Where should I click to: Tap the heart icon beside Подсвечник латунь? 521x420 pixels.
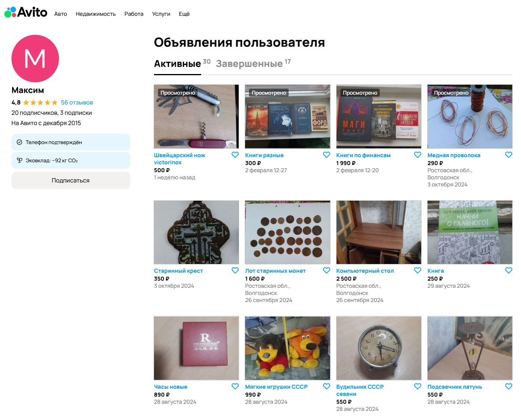click(x=509, y=386)
